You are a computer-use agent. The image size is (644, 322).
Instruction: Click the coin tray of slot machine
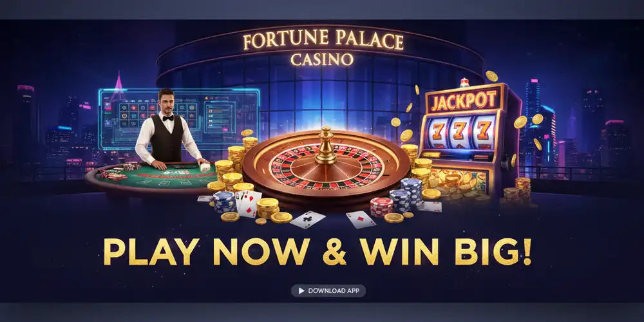(460, 184)
